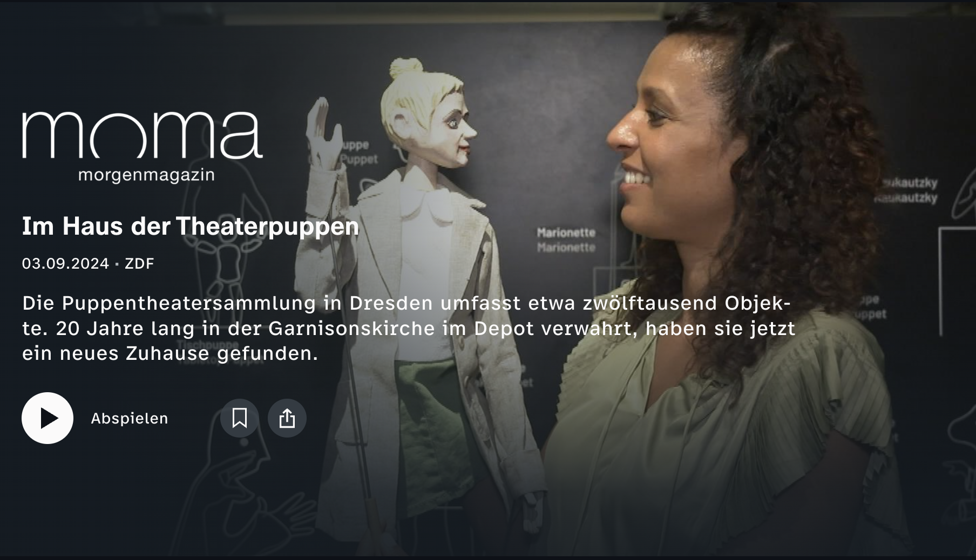Click the ZDF channel label
The height and width of the screenshot is (560, 976).
point(139,263)
